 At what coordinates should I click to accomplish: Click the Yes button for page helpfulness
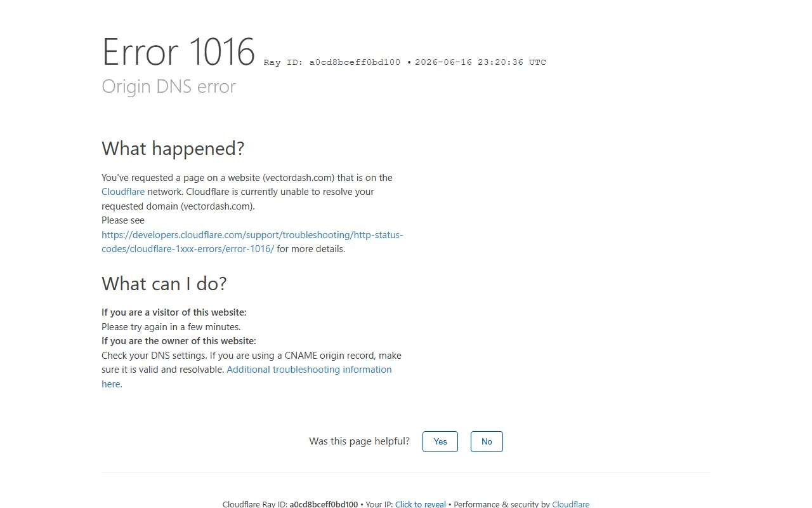tap(440, 441)
